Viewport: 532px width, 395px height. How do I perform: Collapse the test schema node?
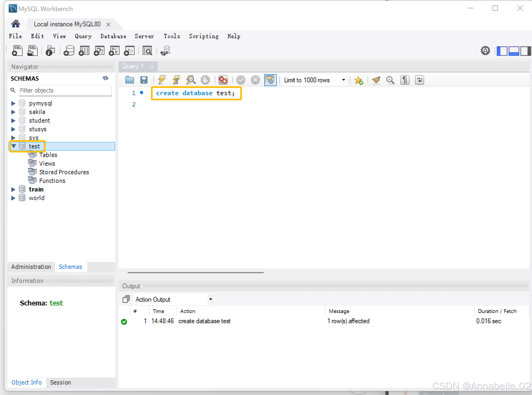tap(13, 146)
